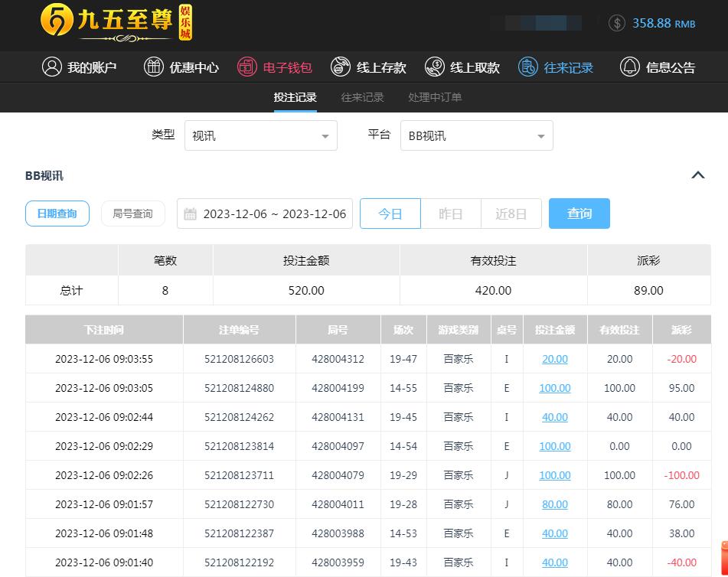This screenshot has width=728, height=577.
Task: Open the 20.00 bet amount link
Action: 555,359
